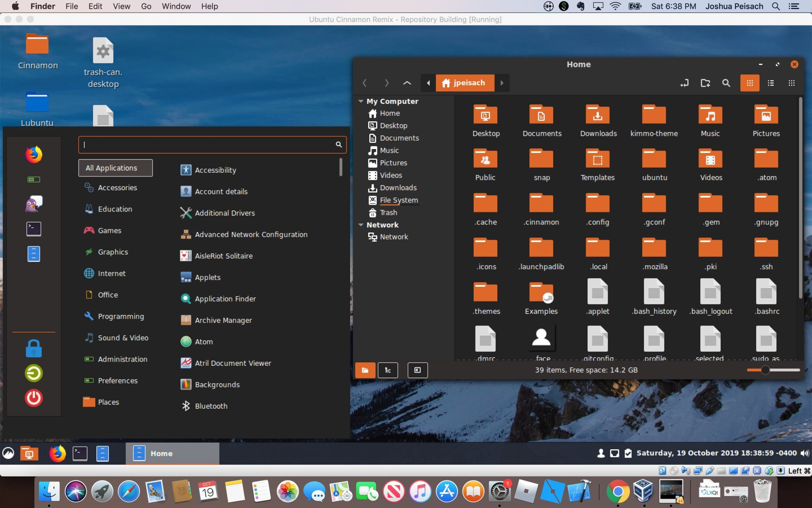Select the All Applications category
812x508 pixels.
pos(115,168)
